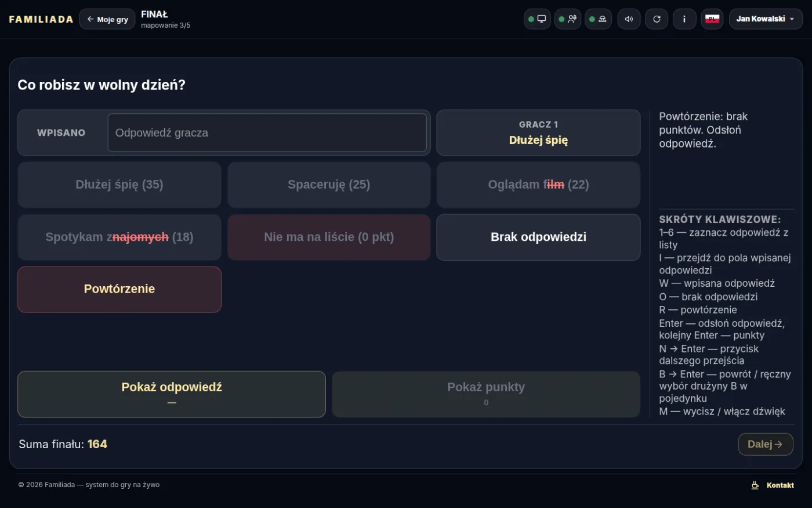The height and width of the screenshot is (508, 812).
Task: Click the FAMILIADA logo
Action: point(41,19)
